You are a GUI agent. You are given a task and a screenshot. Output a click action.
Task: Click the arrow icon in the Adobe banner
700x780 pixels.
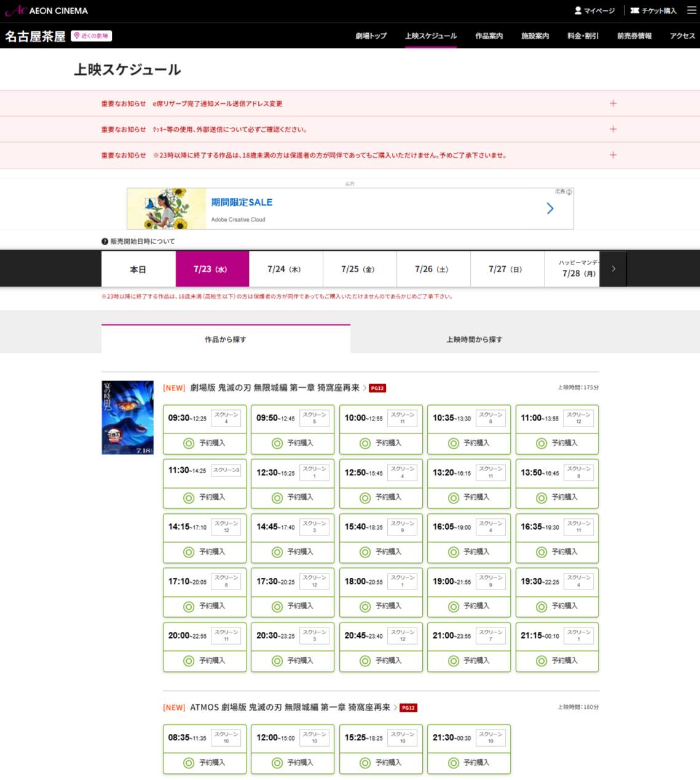coord(550,208)
